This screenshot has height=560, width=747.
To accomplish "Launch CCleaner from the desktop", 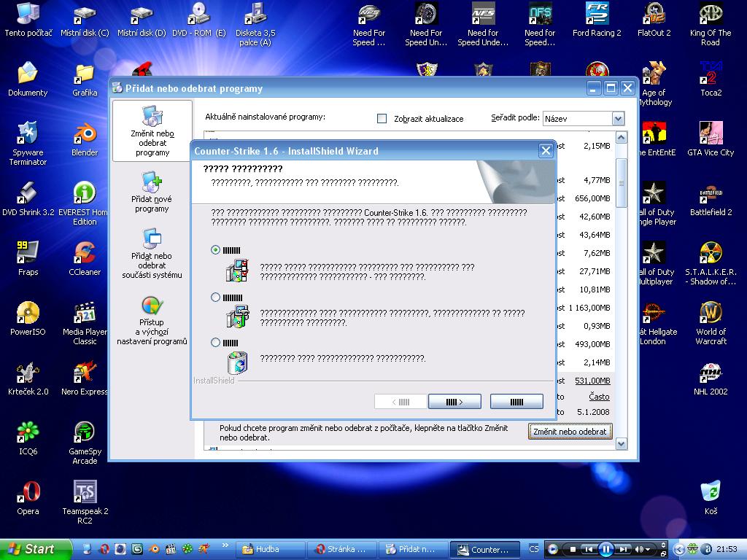I will (x=85, y=254).
